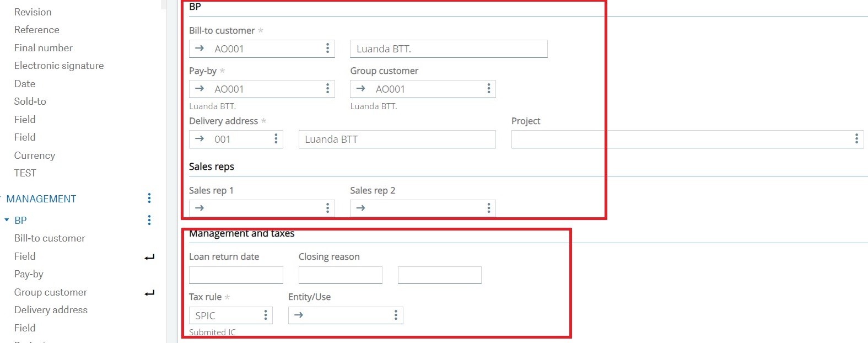Click the jump arrow inside Pay-by field
This screenshot has height=343, width=868.
(199, 89)
